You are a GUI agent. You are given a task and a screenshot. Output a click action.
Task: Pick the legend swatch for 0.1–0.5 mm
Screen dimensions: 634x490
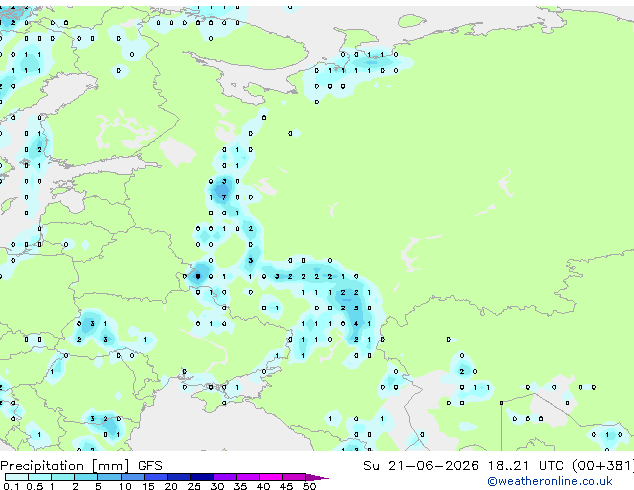(x=17, y=477)
